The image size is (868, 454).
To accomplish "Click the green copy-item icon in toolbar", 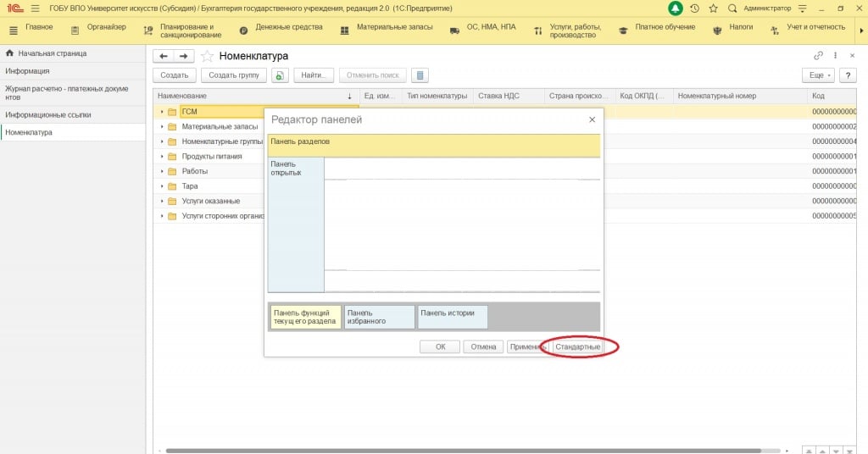I will 281,75.
